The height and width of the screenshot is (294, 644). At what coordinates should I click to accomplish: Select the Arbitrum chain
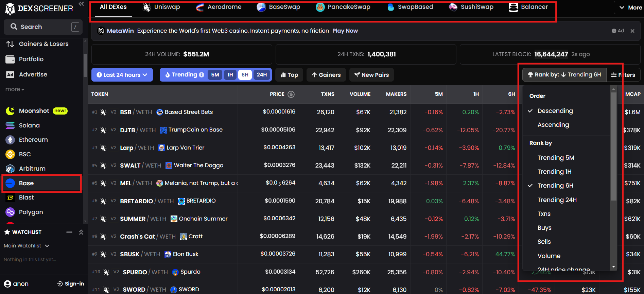tap(25, 169)
